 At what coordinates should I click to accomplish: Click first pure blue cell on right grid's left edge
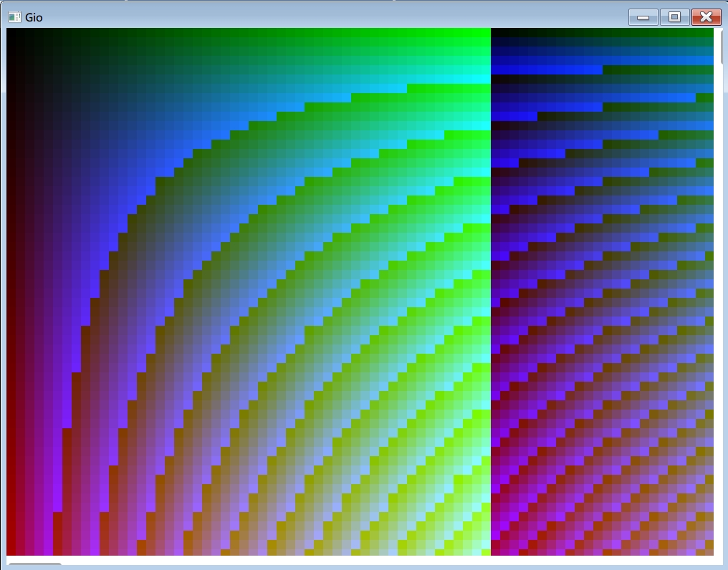[496, 69]
